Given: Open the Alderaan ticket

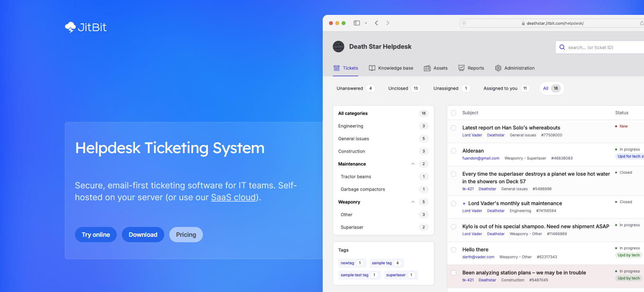Looking at the screenshot, I should click(473, 151).
